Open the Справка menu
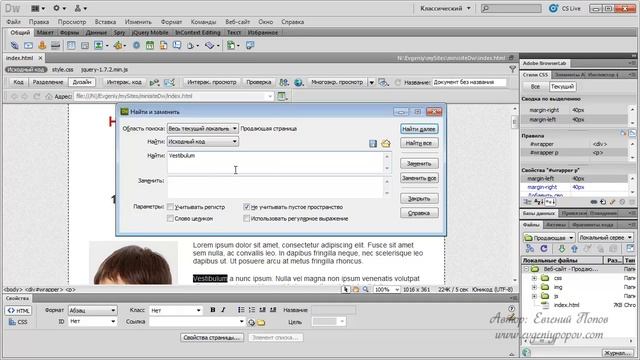Screen dimensions: 640x360 click(x=292, y=22)
